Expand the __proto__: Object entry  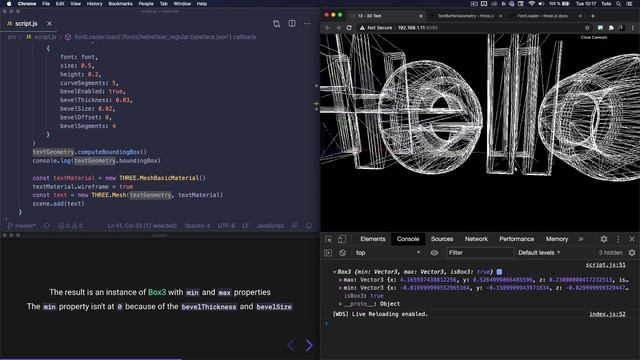tap(340, 304)
